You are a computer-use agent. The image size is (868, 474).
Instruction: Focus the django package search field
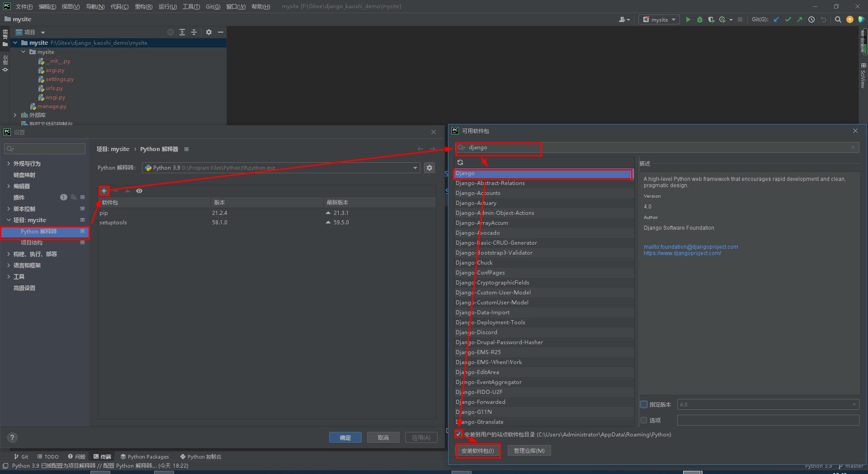[657, 147]
